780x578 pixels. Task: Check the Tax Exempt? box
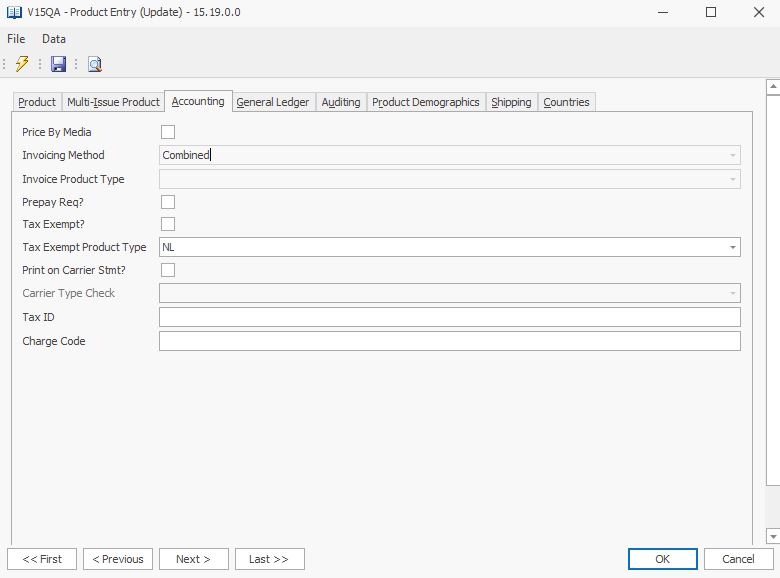168,224
